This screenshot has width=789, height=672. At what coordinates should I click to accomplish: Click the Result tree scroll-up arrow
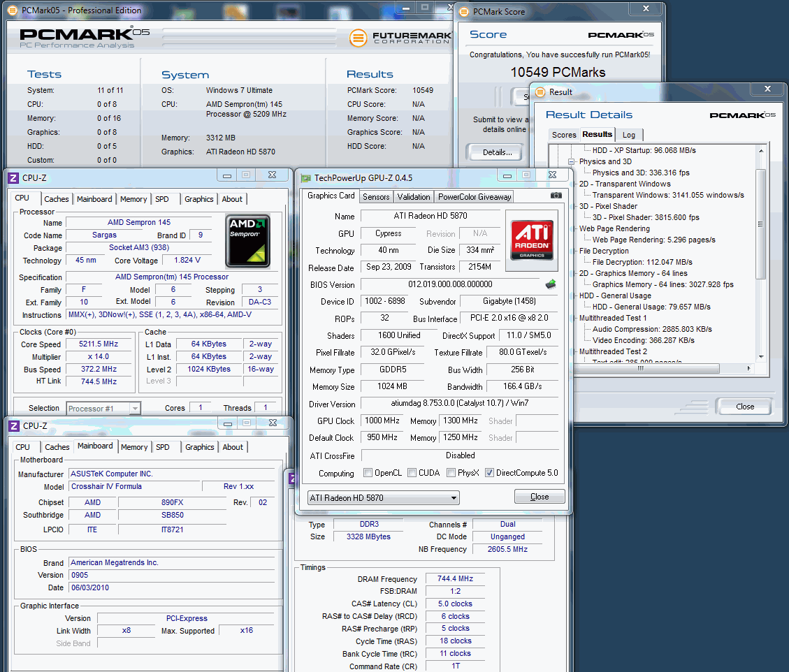761,150
